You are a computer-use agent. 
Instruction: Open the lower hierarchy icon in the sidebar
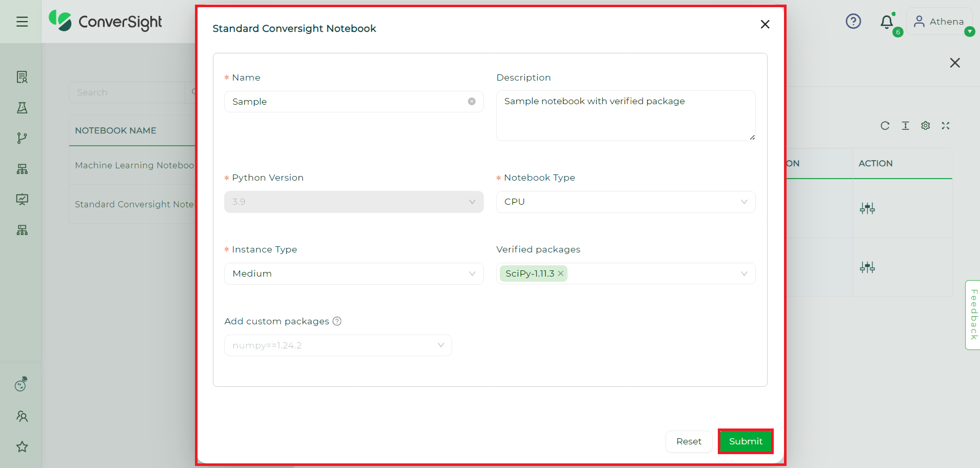point(22,230)
